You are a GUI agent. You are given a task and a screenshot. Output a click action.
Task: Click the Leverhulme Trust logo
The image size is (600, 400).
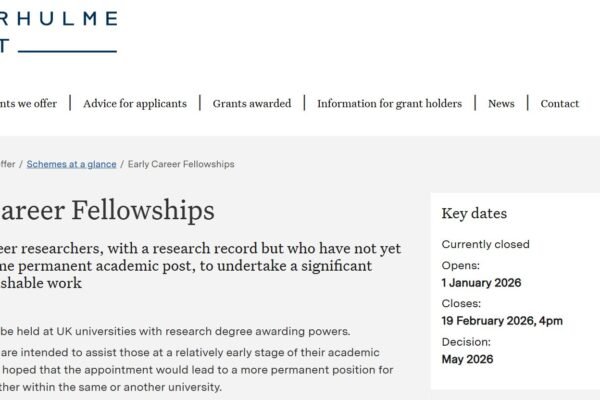(x=58, y=32)
